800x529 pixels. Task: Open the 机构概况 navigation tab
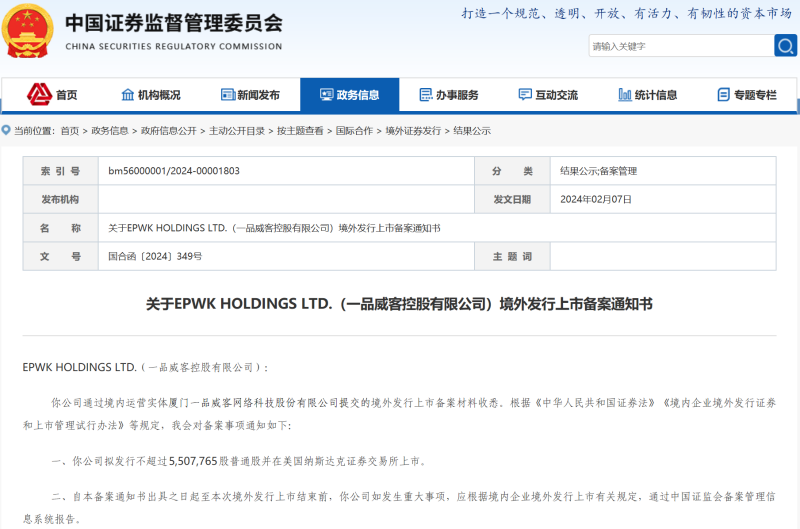[151, 94]
